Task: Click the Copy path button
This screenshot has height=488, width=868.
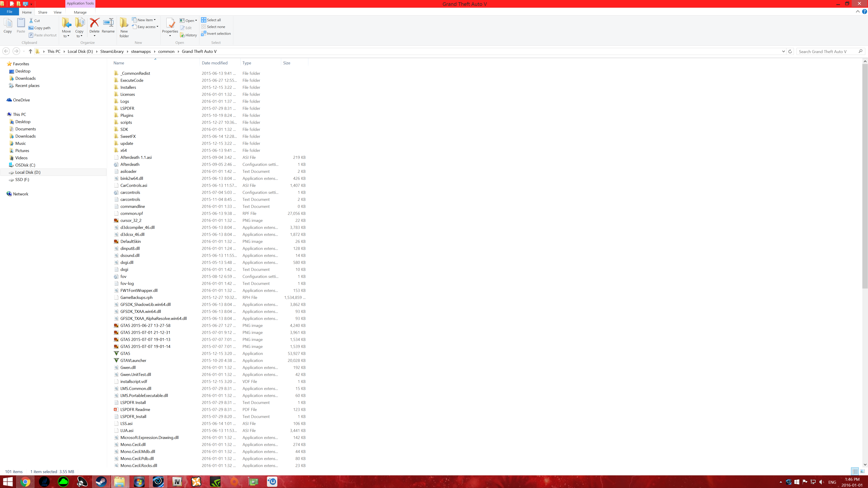Action: (x=40, y=28)
